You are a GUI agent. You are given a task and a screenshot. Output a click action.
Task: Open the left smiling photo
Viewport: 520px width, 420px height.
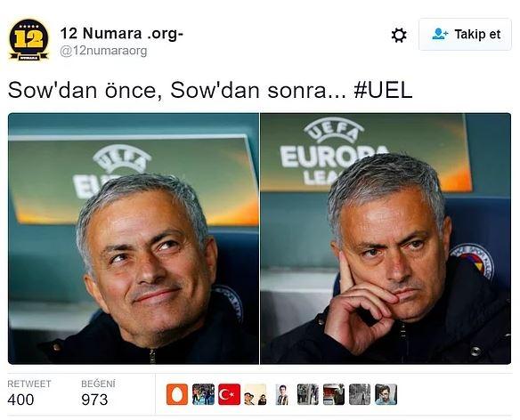point(134,238)
